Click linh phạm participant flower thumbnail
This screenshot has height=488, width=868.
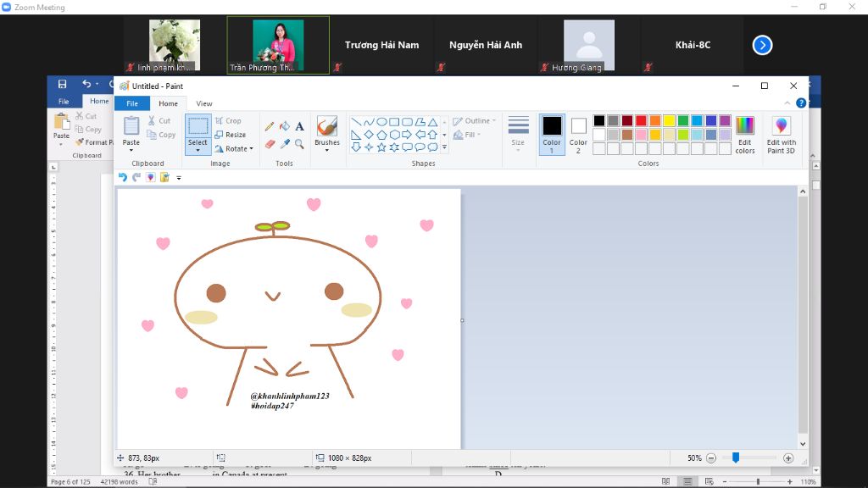tap(175, 46)
